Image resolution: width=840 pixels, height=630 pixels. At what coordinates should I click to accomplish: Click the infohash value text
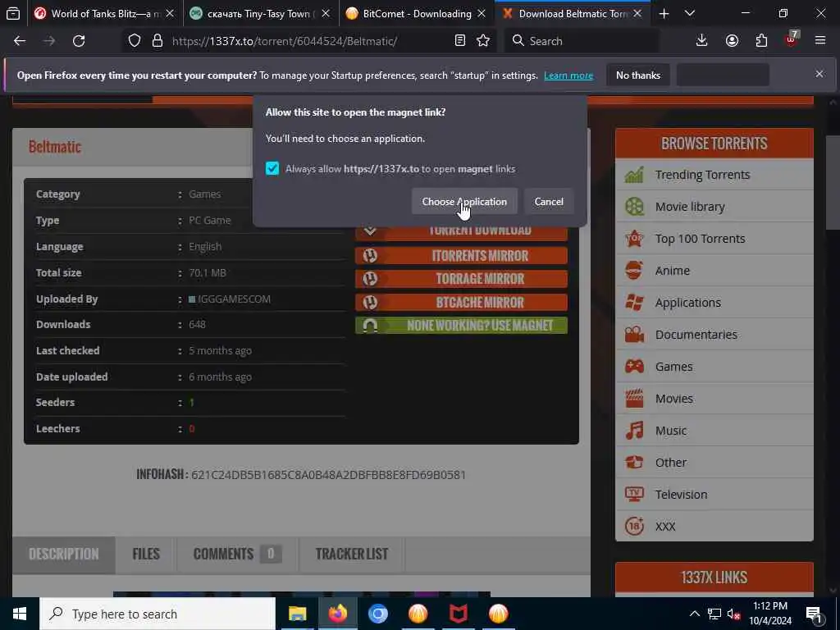point(328,475)
